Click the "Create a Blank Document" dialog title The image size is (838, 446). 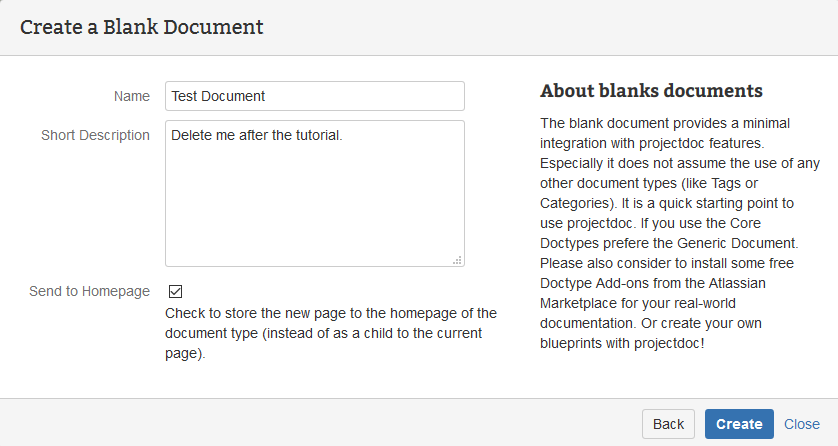pyautogui.click(x=141, y=27)
